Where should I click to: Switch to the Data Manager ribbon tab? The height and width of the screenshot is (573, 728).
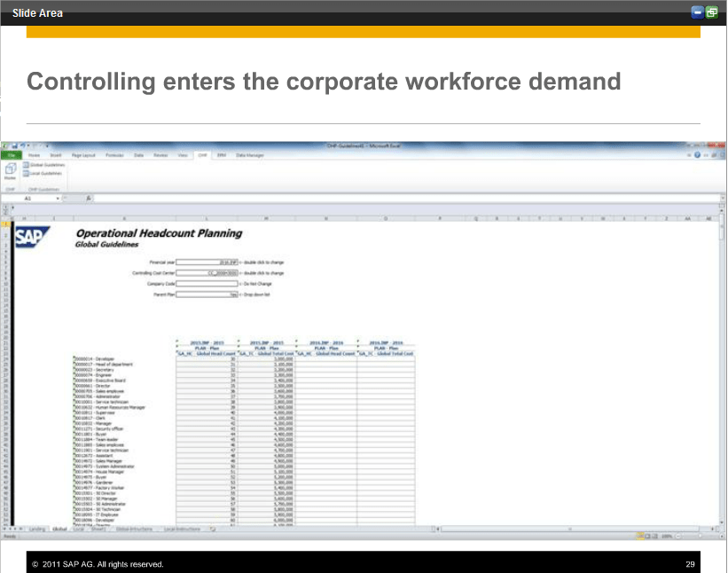point(250,154)
